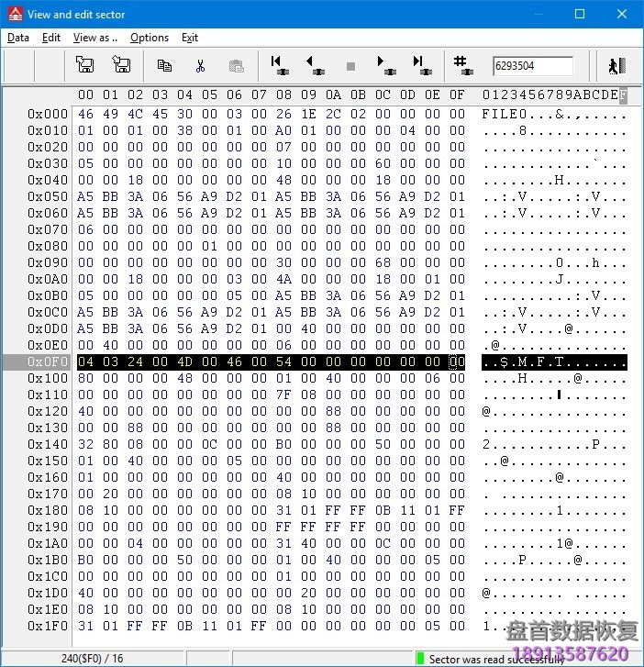Screen dimensions: 644x667
Task: Go to the previous sector
Action: pyautogui.click(x=316, y=65)
